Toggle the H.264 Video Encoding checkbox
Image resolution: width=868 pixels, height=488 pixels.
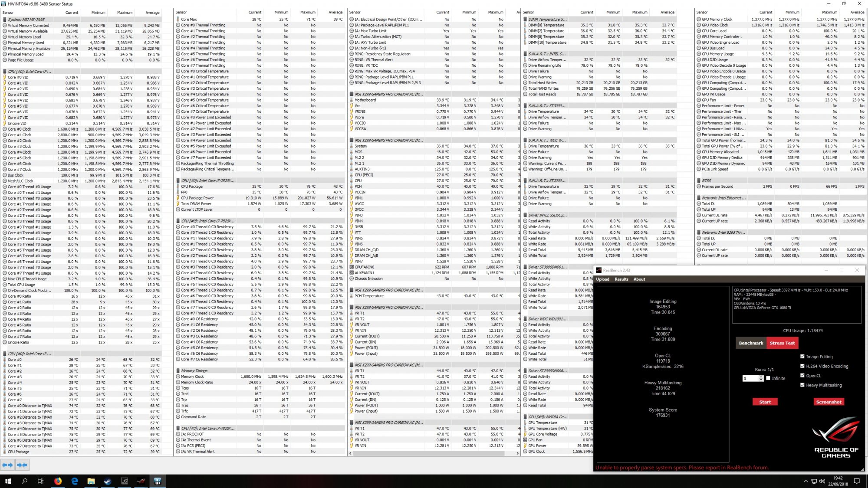click(802, 366)
